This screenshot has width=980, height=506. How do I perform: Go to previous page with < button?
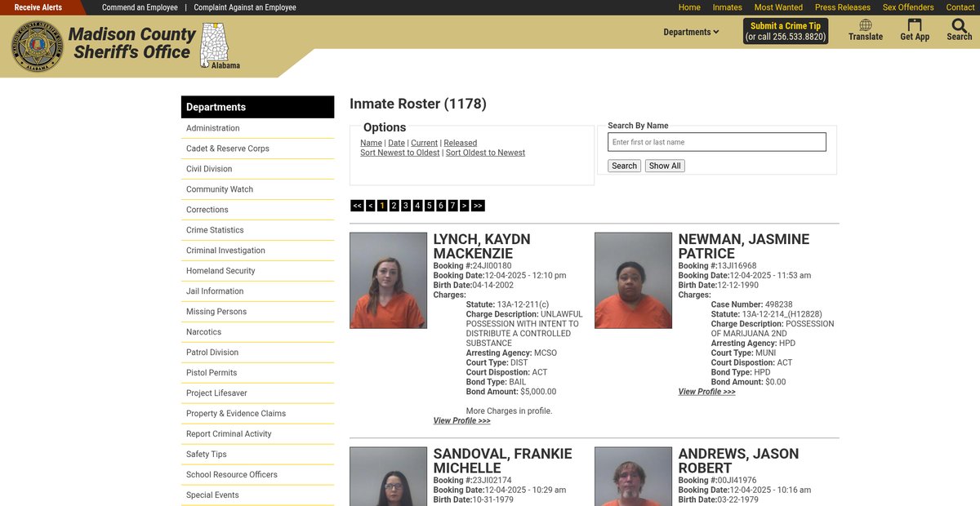(370, 206)
